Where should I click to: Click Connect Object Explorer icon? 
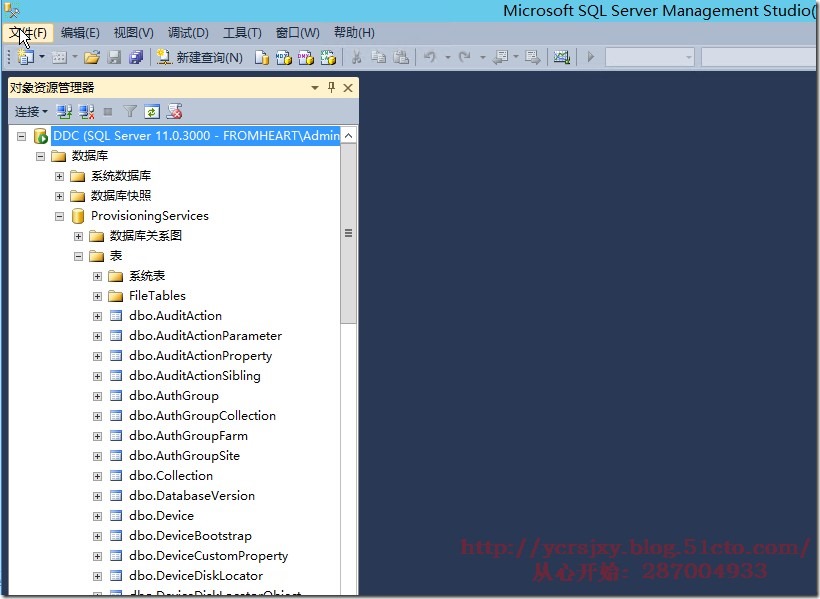[64, 111]
